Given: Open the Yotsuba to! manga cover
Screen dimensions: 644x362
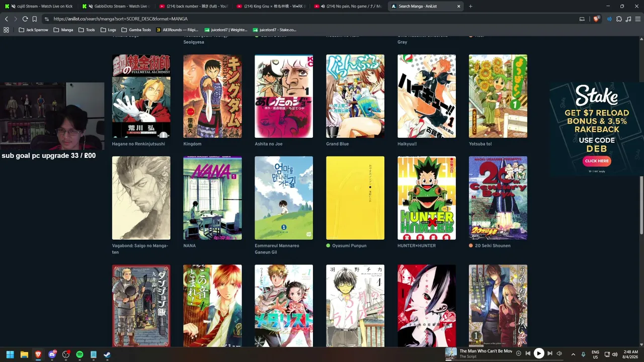Looking at the screenshot, I should click(498, 96).
